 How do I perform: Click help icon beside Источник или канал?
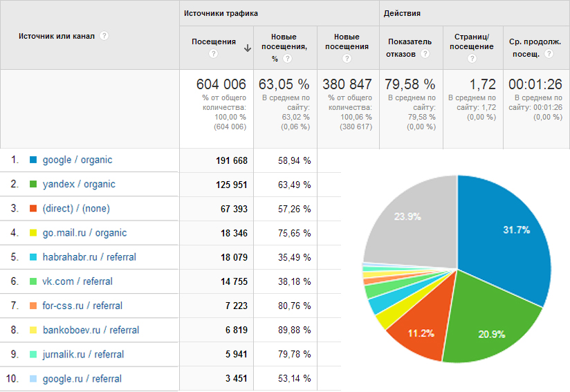[x=104, y=36]
